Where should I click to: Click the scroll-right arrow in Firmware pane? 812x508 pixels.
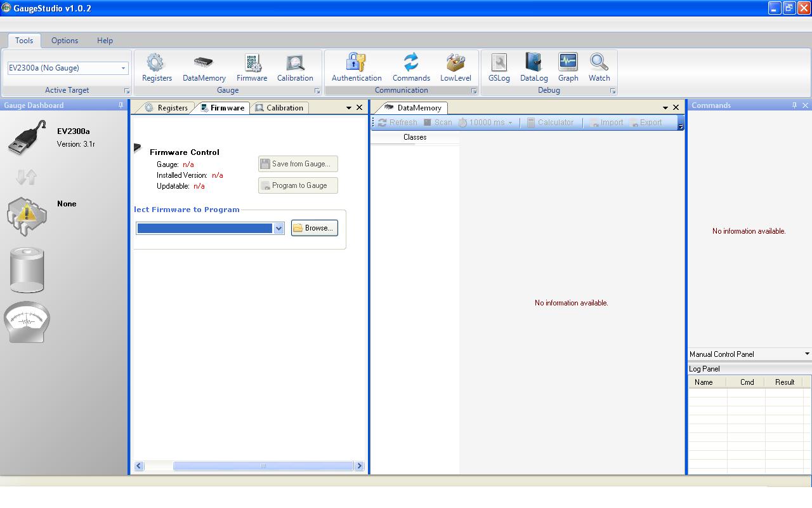pyautogui.click(x=360, y=466)
